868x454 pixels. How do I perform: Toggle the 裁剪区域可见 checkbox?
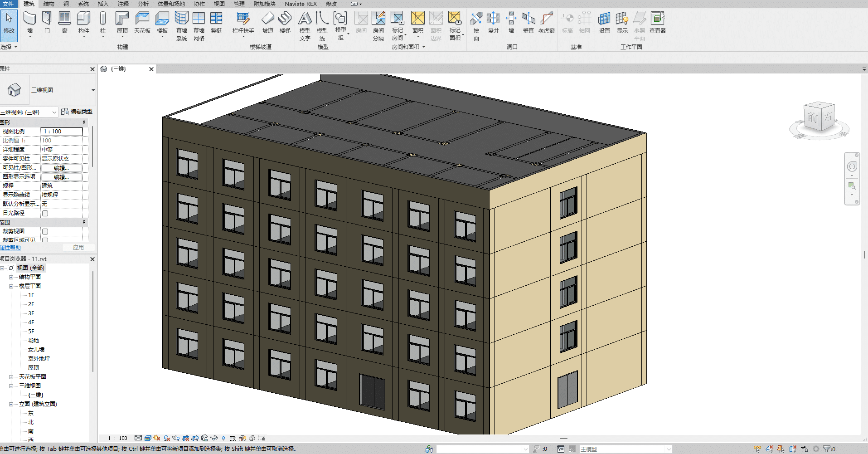45,240
